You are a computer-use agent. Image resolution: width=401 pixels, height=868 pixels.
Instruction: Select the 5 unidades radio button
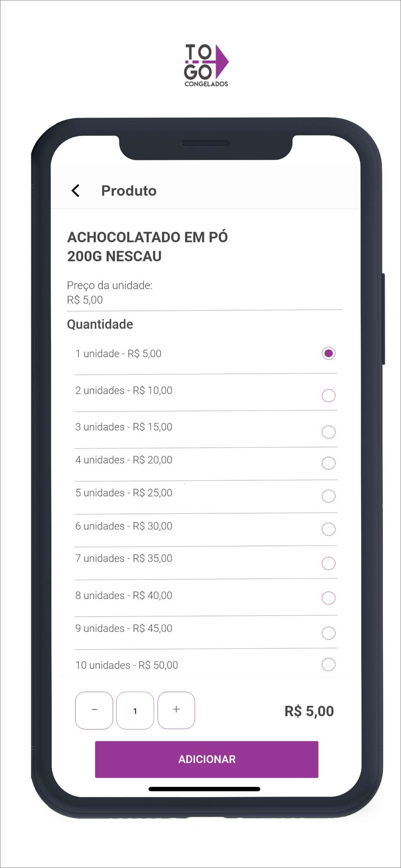pos(329,496)
